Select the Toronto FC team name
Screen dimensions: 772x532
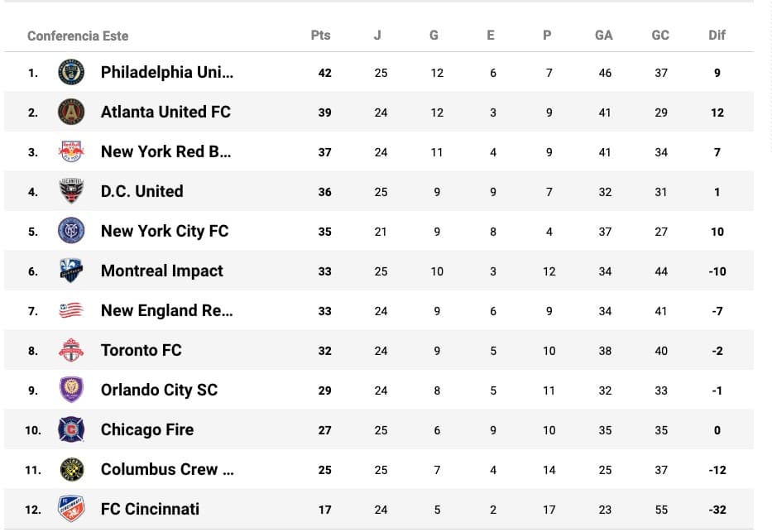[141, 350]
